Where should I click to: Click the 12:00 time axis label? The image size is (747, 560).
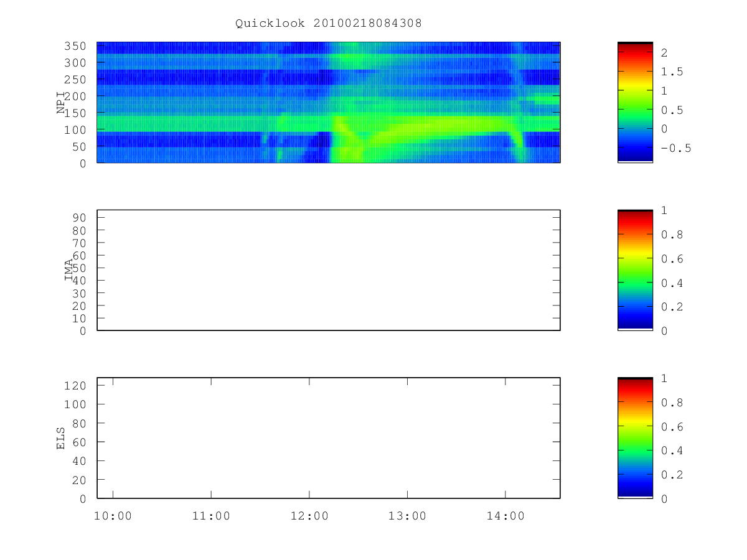tap(309, 516)
